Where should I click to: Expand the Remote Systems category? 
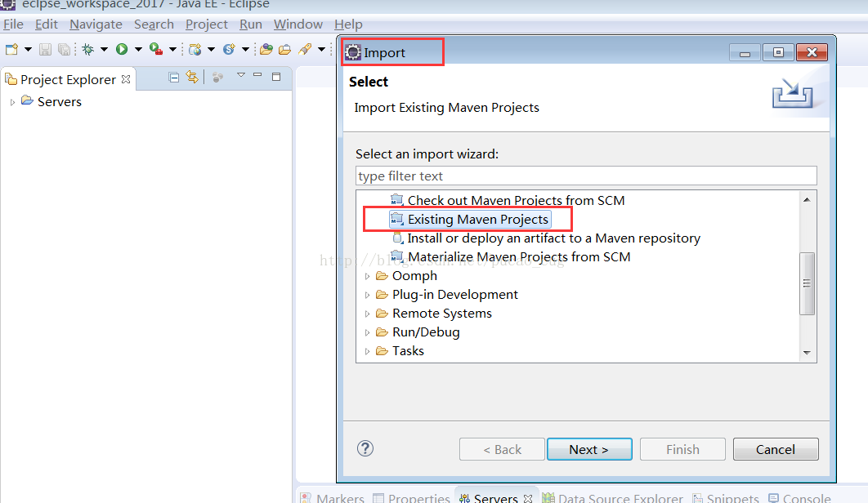point(367,314)
